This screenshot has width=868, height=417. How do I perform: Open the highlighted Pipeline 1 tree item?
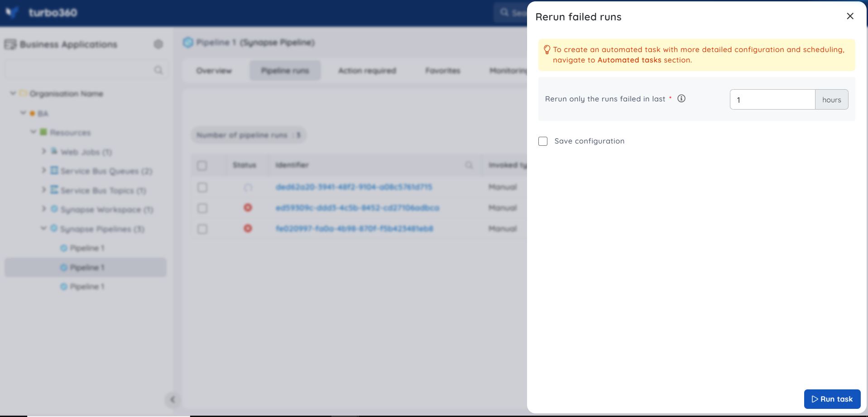click(x=86, y=268)
